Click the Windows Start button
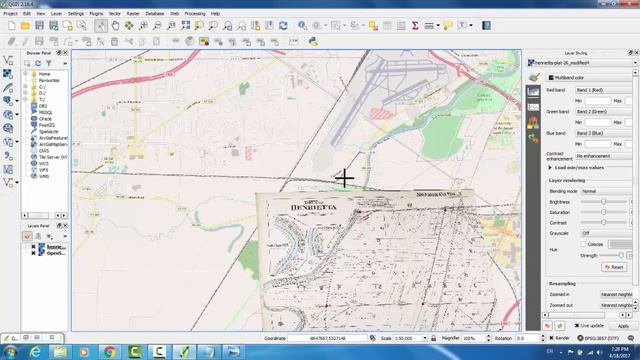Image resolution: width=640 pixels, height=360 pixels. [10, 352]
